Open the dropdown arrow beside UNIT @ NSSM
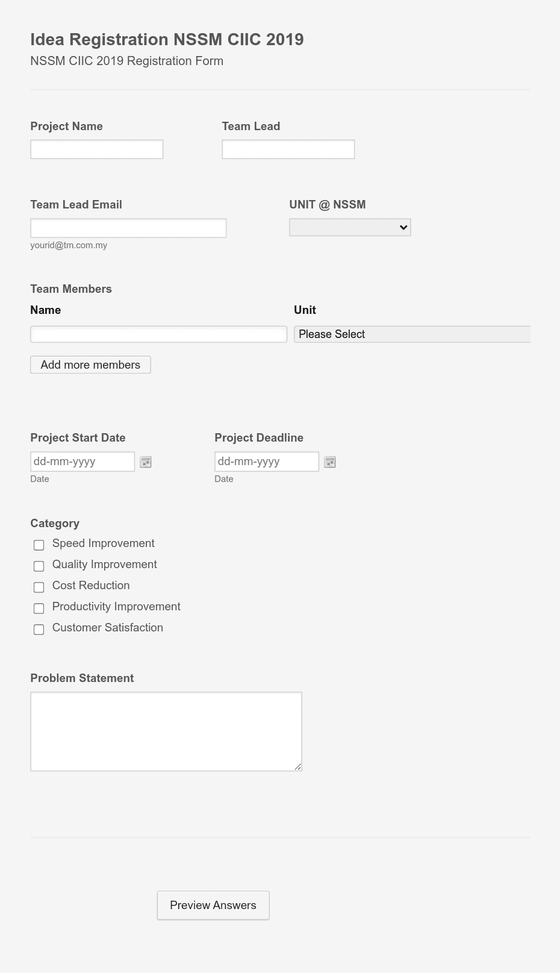 click(x=402, y=227)
